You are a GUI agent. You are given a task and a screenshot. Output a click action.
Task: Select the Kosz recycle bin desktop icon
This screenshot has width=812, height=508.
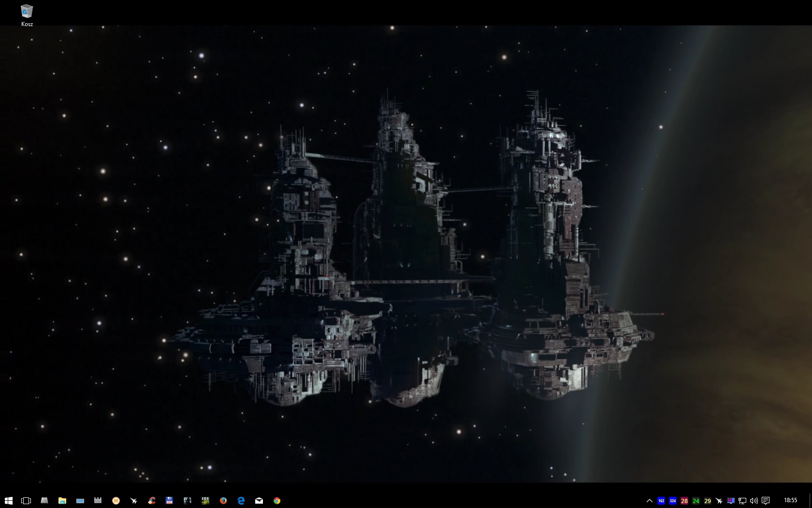point(27,15)
